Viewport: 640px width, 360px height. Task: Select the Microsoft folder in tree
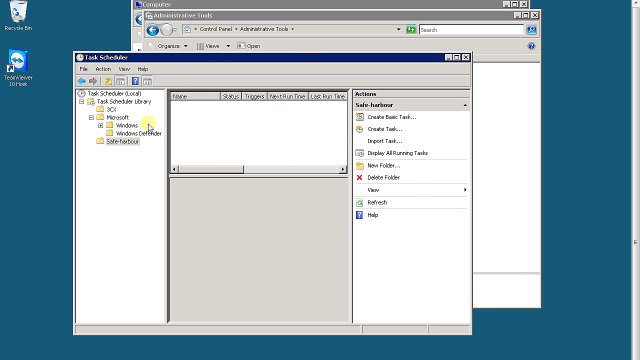point(118,118)
